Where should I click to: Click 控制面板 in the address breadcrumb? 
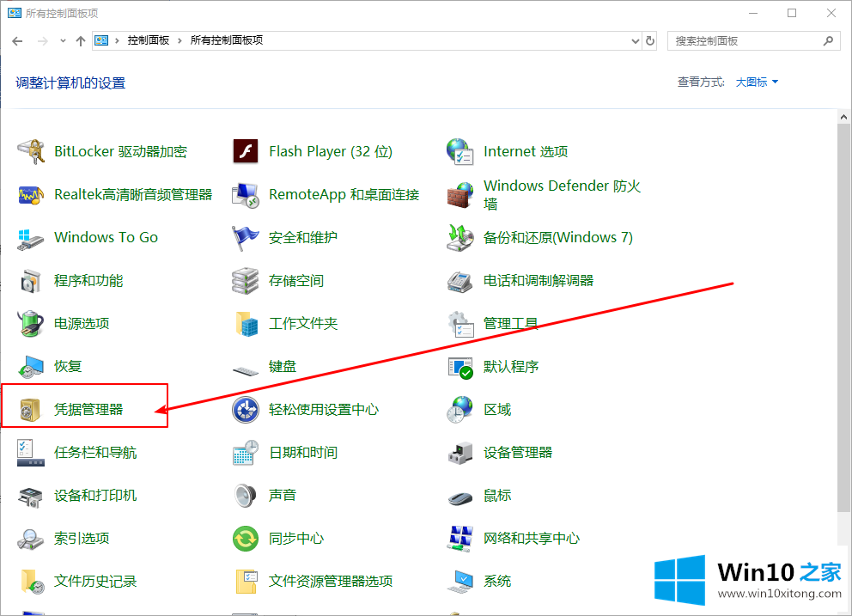click(x=148, y=40)
